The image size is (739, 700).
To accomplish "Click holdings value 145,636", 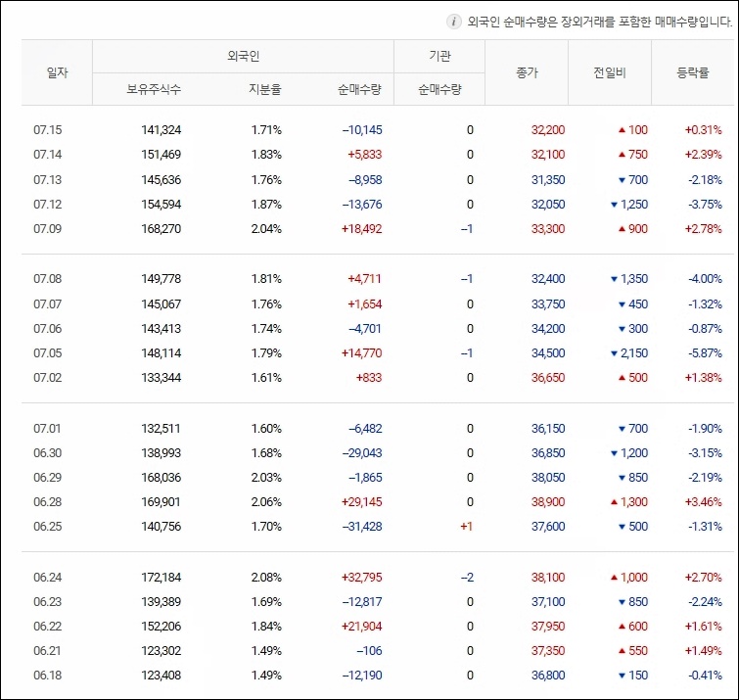I will [x=162, y=180].
